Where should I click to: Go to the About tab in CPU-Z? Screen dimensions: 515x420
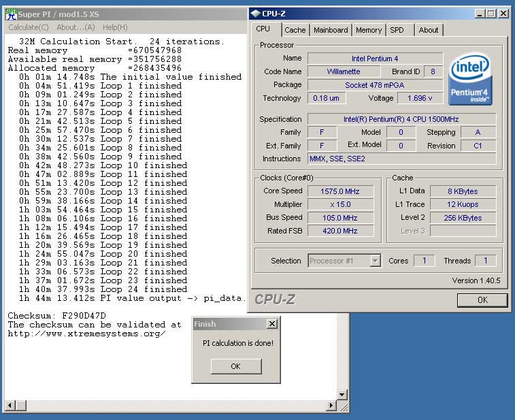[x=429, y=30]
